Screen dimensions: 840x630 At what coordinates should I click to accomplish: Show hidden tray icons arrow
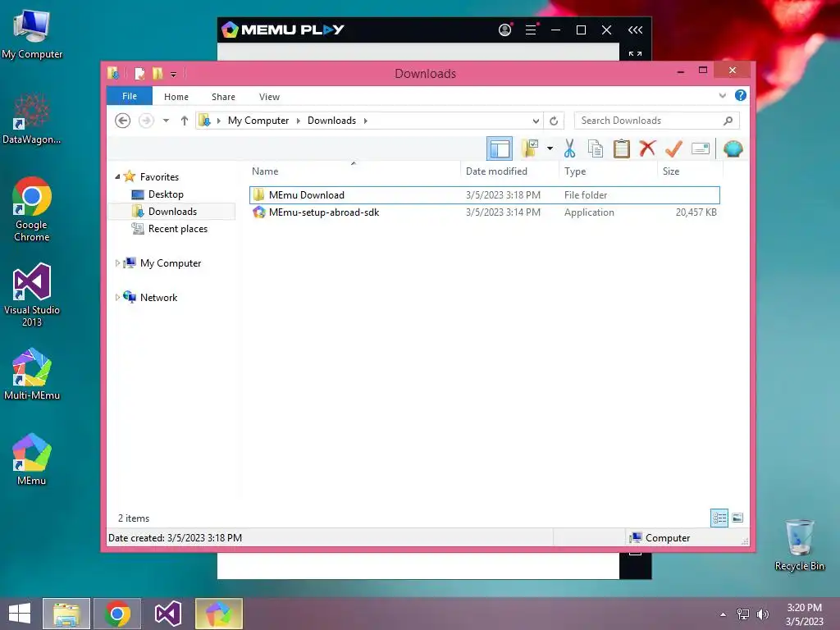pos(724,614)
